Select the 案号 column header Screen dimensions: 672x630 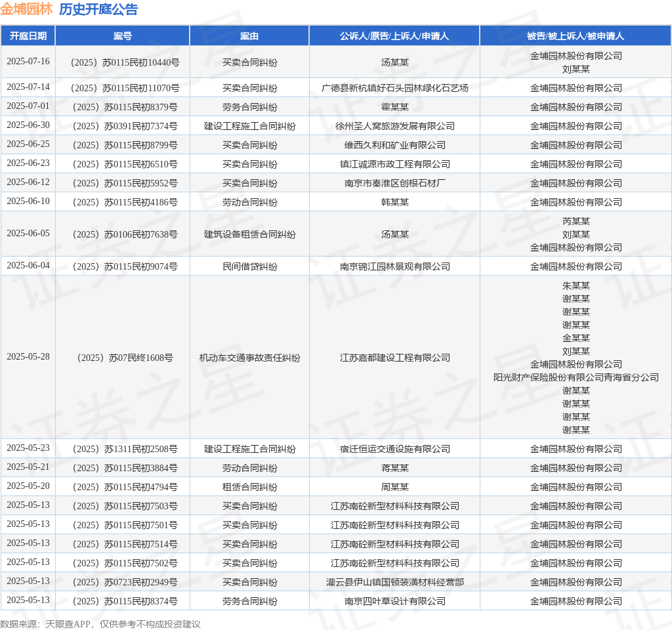click(x=123, y=36)
